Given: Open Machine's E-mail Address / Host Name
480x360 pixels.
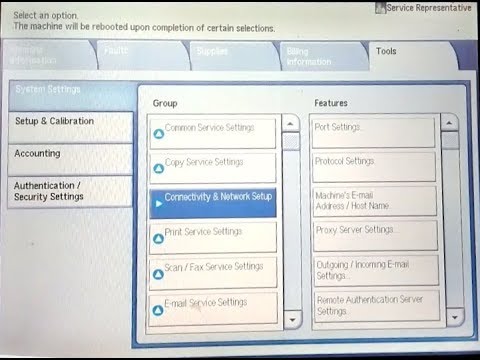Looking at the screenshot, I should click(x=375, y=201).
